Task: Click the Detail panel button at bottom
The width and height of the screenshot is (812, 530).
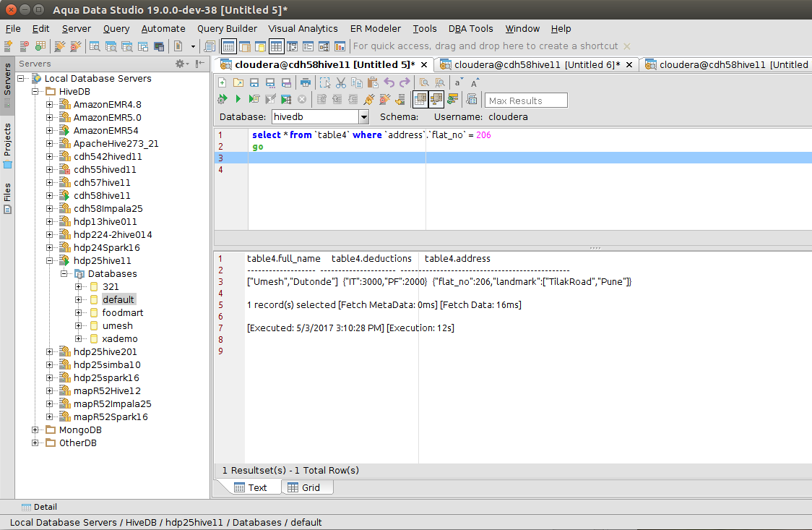Action: pos(39,507)
